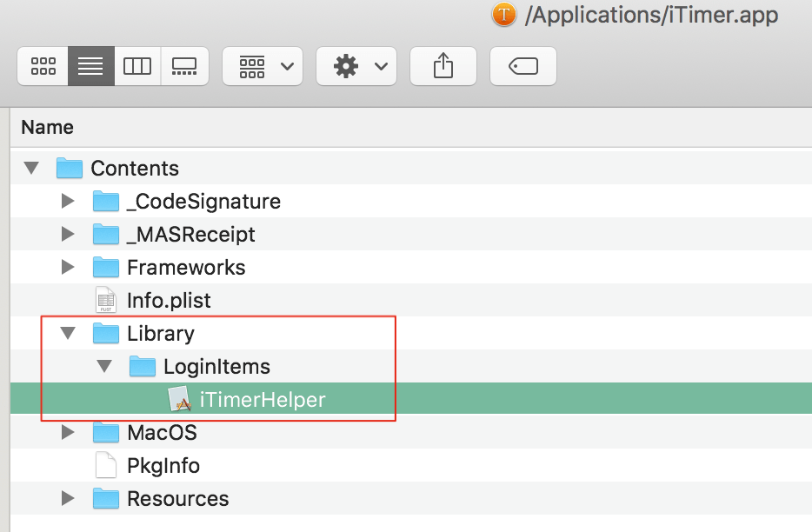This screenshot has width=812, height=532.
Task: Select the iTimerHelper app icon
Action: point(180,399)
